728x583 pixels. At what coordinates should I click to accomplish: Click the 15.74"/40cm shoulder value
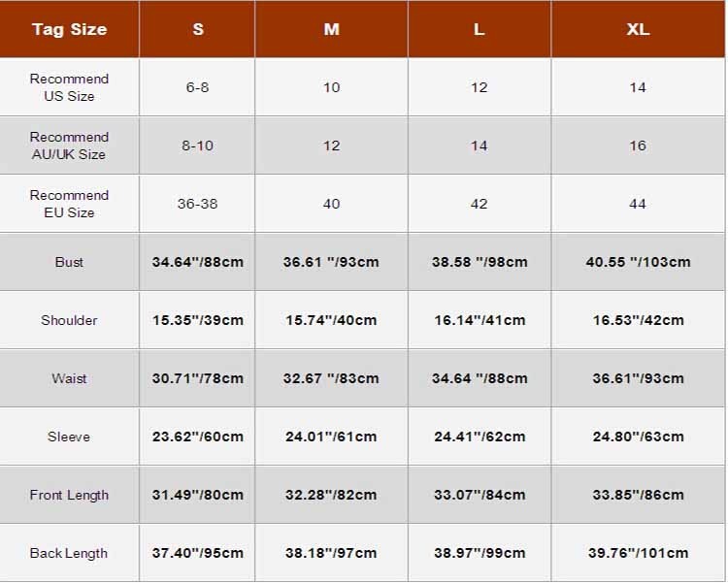click(x=331, y=320)
